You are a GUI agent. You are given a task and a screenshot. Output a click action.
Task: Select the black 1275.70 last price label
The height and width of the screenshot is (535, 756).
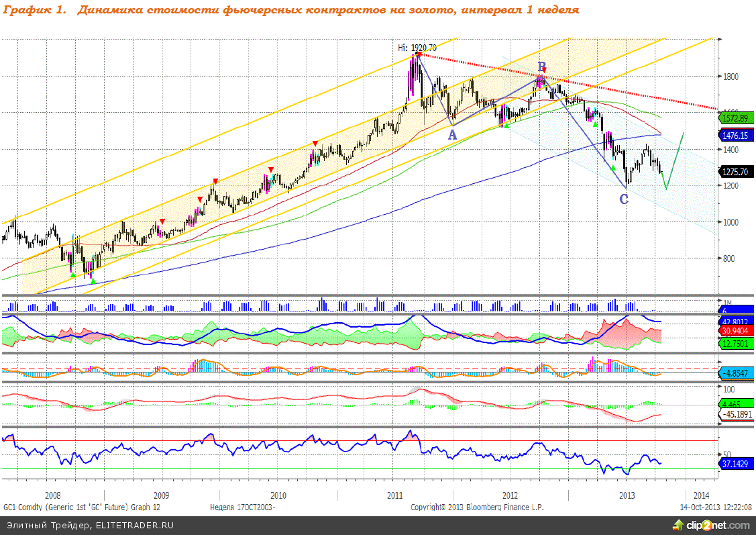[737, 172]
